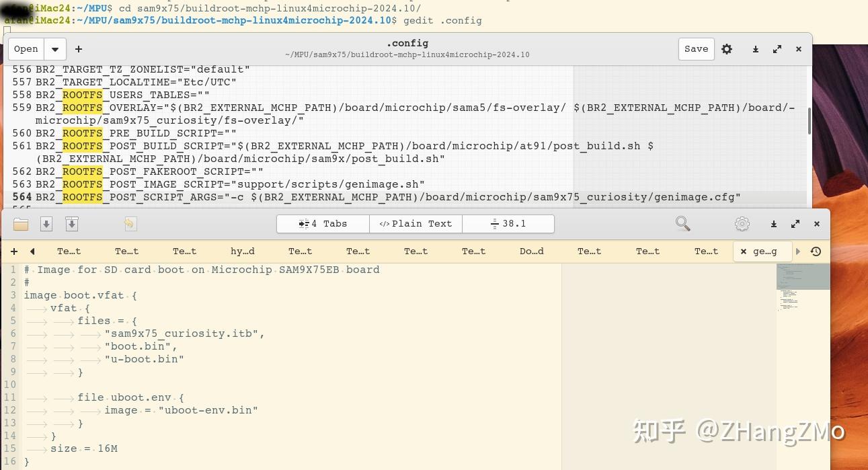Click the save-all files icon
Viewport: 868px width, 470px height.
coord(72,224)
